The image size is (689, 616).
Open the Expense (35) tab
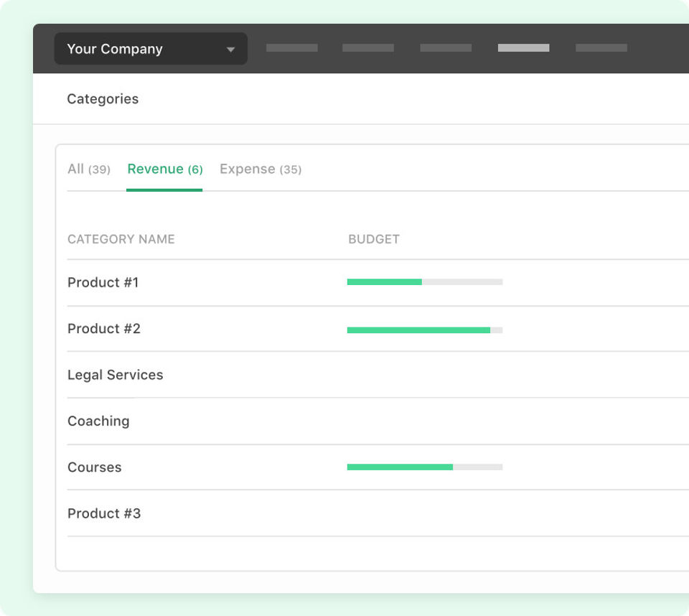[x=260, y=169]
